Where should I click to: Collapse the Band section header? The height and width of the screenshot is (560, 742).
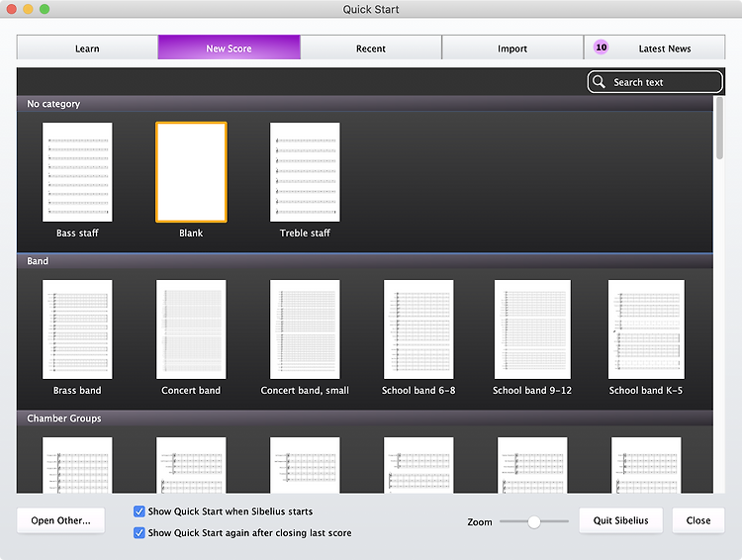(364, 261)
